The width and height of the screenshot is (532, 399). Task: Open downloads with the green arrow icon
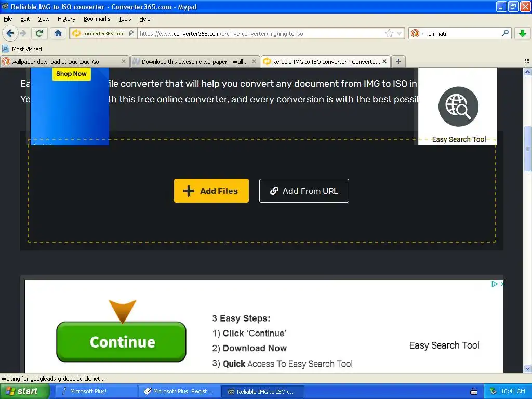[523, 33]
